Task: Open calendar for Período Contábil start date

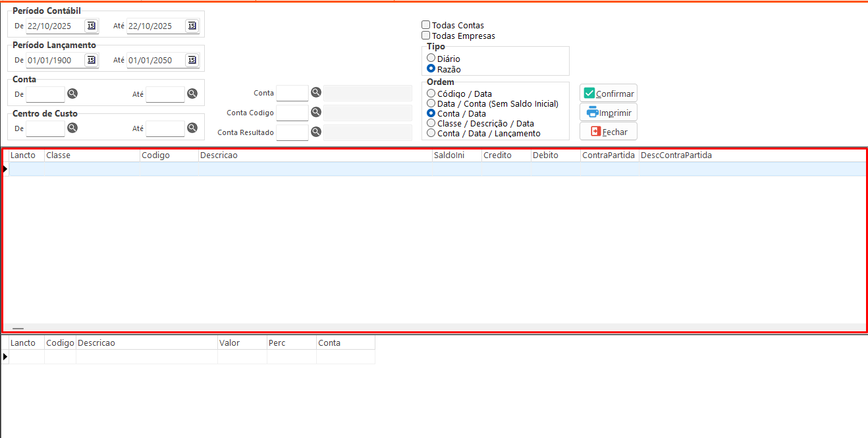Action: pos(91,26)
